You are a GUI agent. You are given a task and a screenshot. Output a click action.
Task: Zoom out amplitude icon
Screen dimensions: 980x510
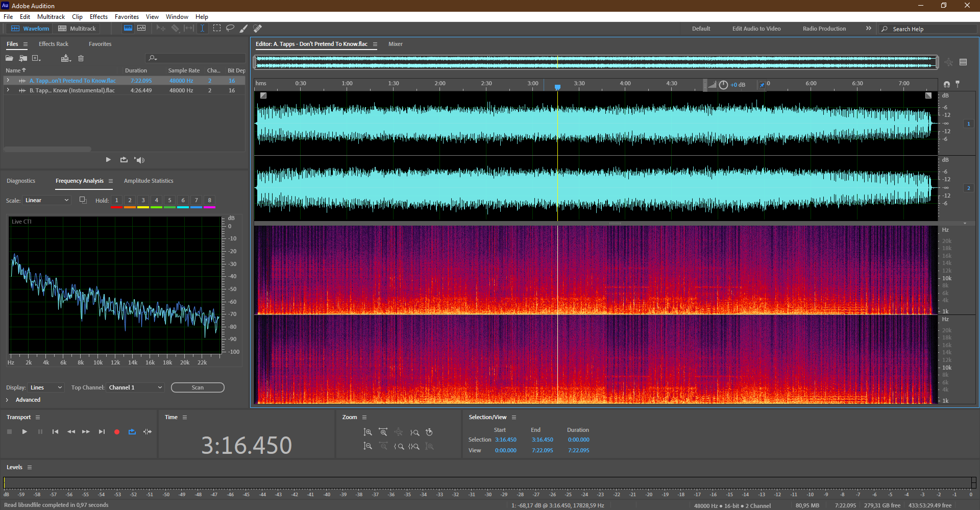point(367,446)
